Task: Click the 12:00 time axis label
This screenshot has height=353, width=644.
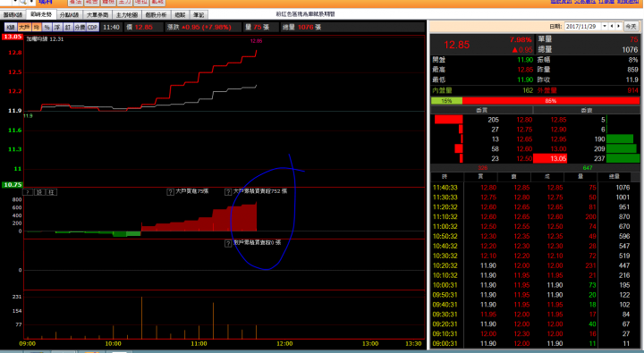Action: [x=284, y=343]
